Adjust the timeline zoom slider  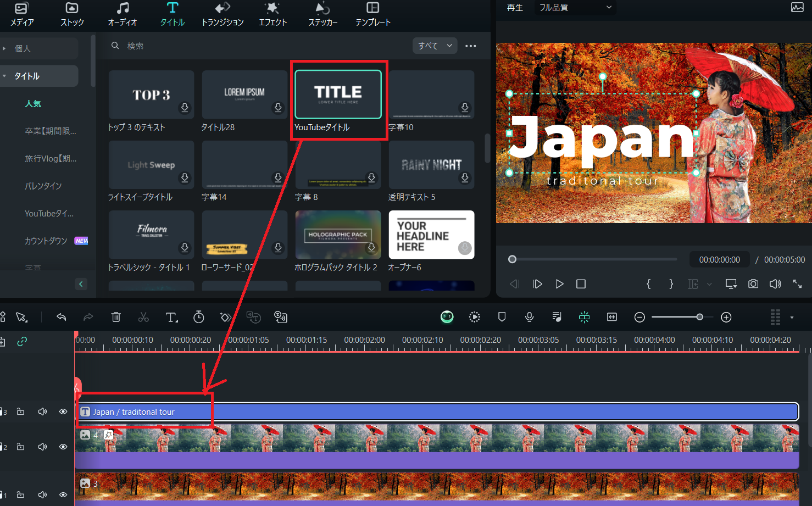[x=700, y=317]
